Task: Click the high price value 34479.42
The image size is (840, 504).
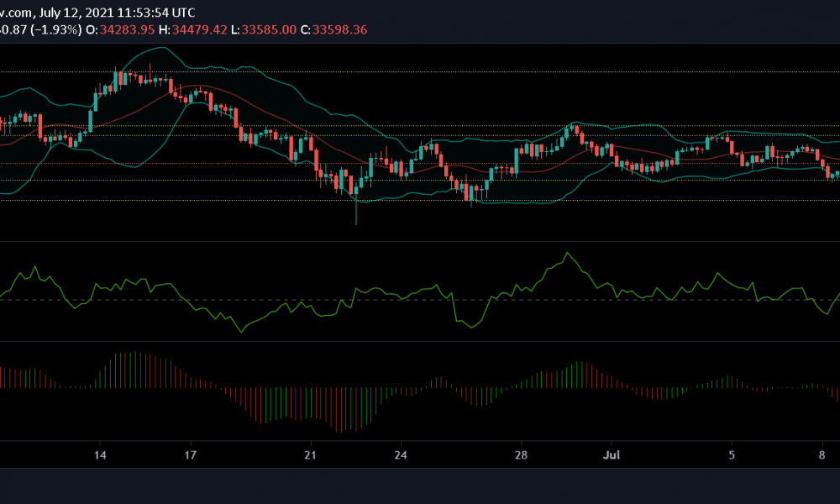Action: [199, 29]
